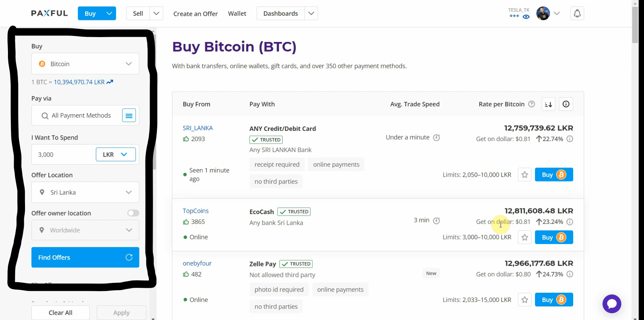This screenshot has height=320, width=644.
Task: Click the 3 min clock icon
Action: [x=436, y=221]
